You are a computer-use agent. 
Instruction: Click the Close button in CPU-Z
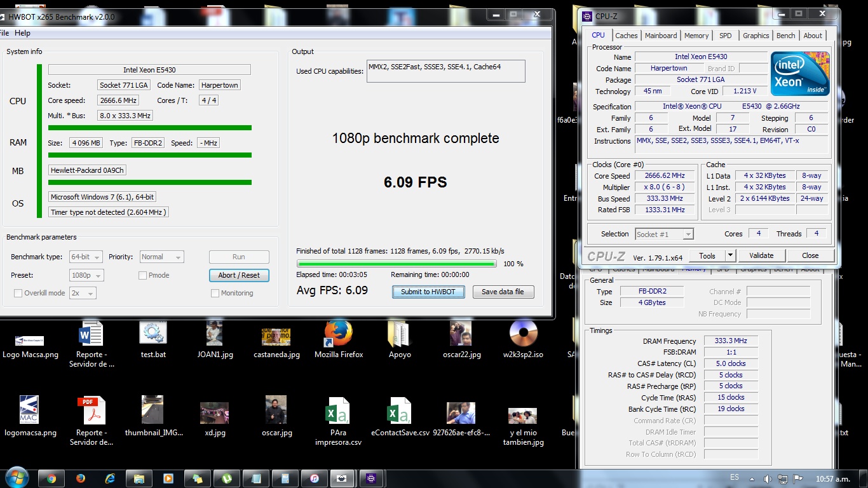[x=810, y=255]
